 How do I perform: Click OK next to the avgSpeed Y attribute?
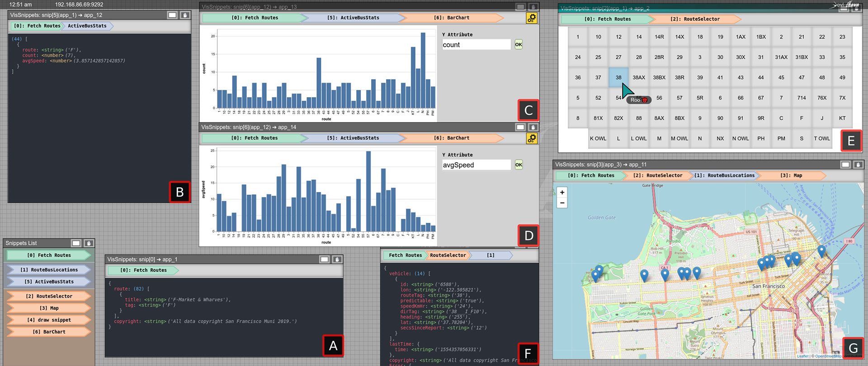[x=519, y=165]
